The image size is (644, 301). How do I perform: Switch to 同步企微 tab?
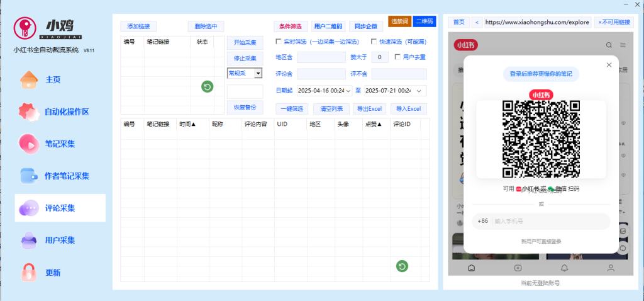point(366,26)
